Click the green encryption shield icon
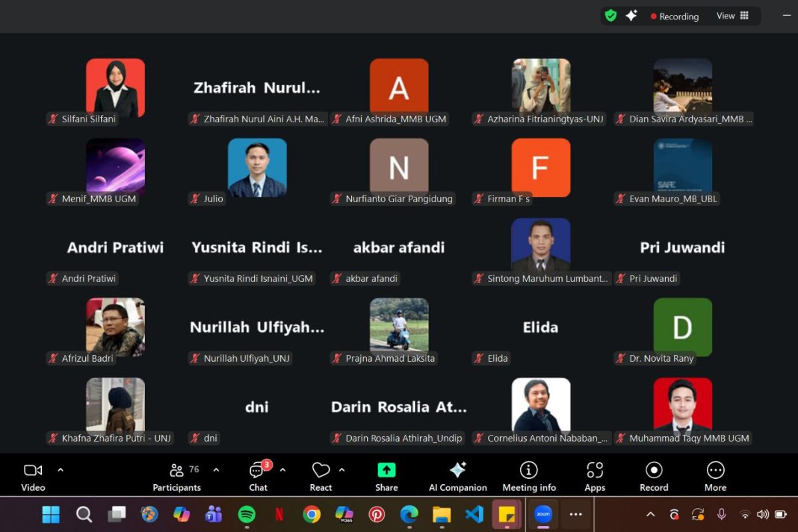Viewport: 798px width, 532px height. point(610,16)
